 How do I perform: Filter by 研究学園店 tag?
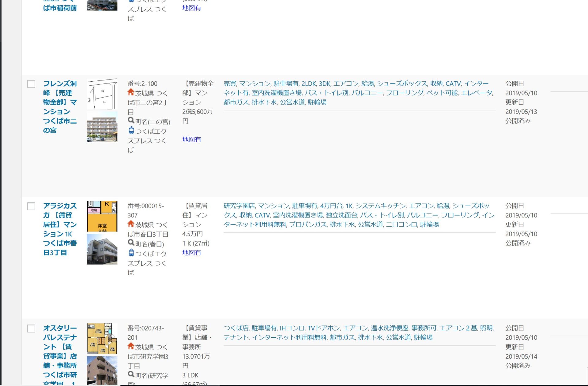point(239,206)
